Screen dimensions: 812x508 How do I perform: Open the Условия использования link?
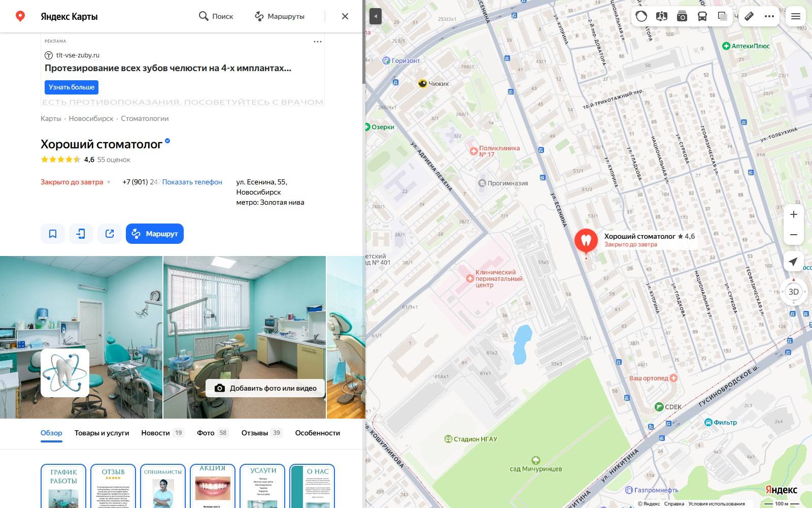coord(717,504)
